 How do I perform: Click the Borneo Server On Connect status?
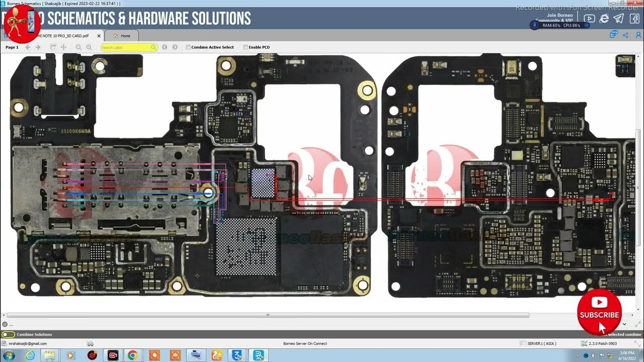pyautogui.click(x=305, y=343)
